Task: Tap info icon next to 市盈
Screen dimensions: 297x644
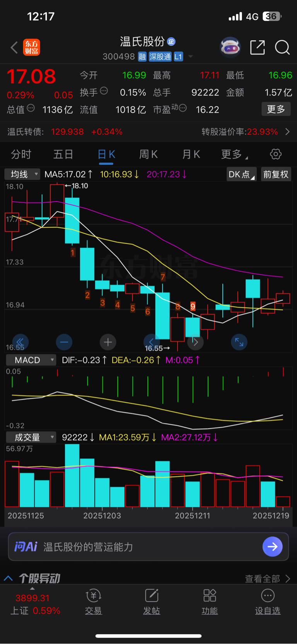Action: pos(183,108)
